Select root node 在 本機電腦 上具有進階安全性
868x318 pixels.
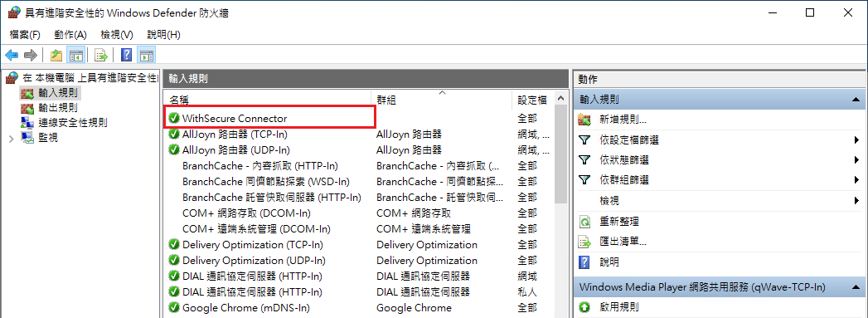(x=90, y=78)
